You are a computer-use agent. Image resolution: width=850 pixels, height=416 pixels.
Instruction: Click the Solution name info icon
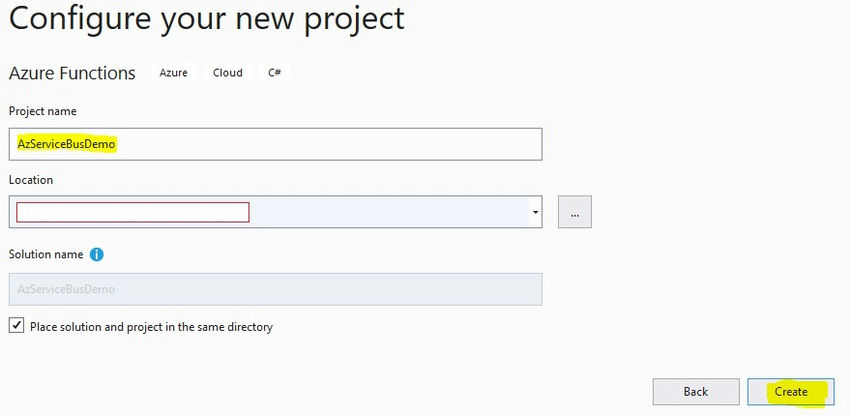(97, 255)
